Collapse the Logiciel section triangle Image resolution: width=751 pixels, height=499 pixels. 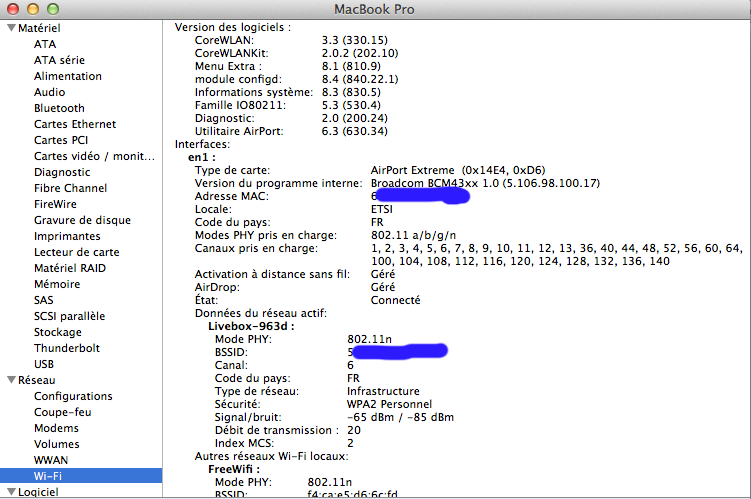(11, 492)
